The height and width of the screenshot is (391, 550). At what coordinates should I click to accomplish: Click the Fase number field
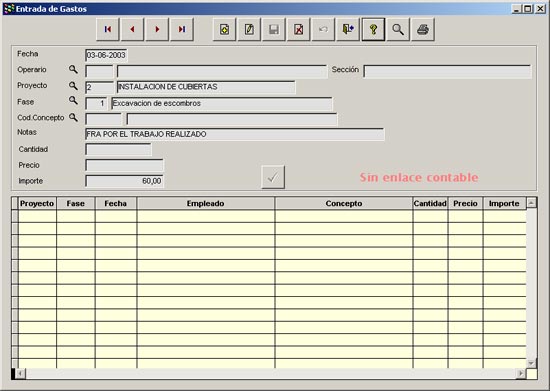[x=96, y=103]
